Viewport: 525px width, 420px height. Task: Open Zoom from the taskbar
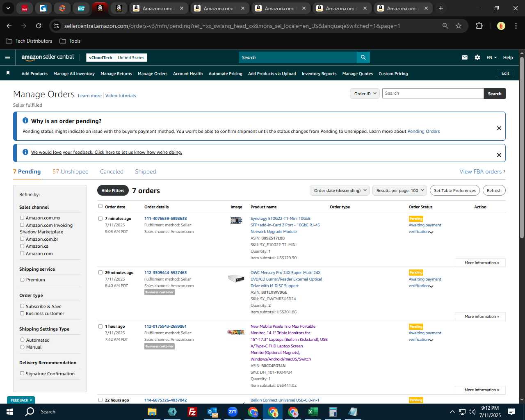pyautogui.click(x=233, y=412)
